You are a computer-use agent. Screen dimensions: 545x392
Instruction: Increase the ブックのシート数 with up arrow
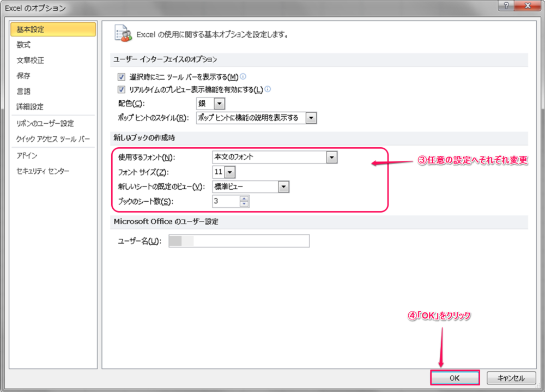click(244, 198)
